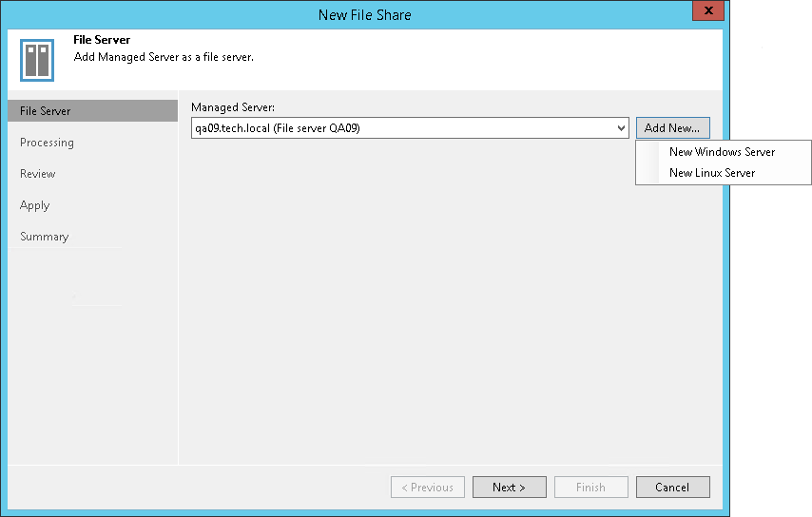The image size is (812, 517).
Task: Click the 'Managed Server:' label
Action: [x=233, y=107]
